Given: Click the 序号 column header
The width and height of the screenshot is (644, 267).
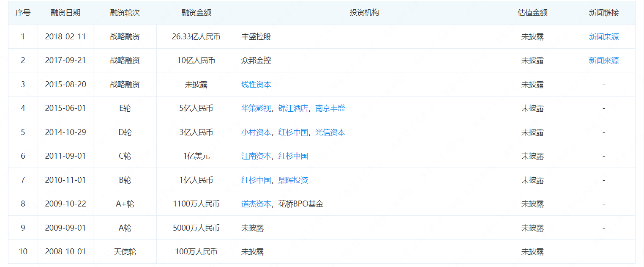Looking at the screenshot, I should (x=23, y=13).
